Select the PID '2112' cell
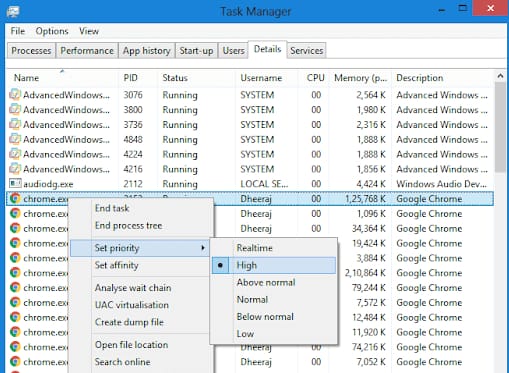This screenshot has width=509, height=373. (133, 184)
